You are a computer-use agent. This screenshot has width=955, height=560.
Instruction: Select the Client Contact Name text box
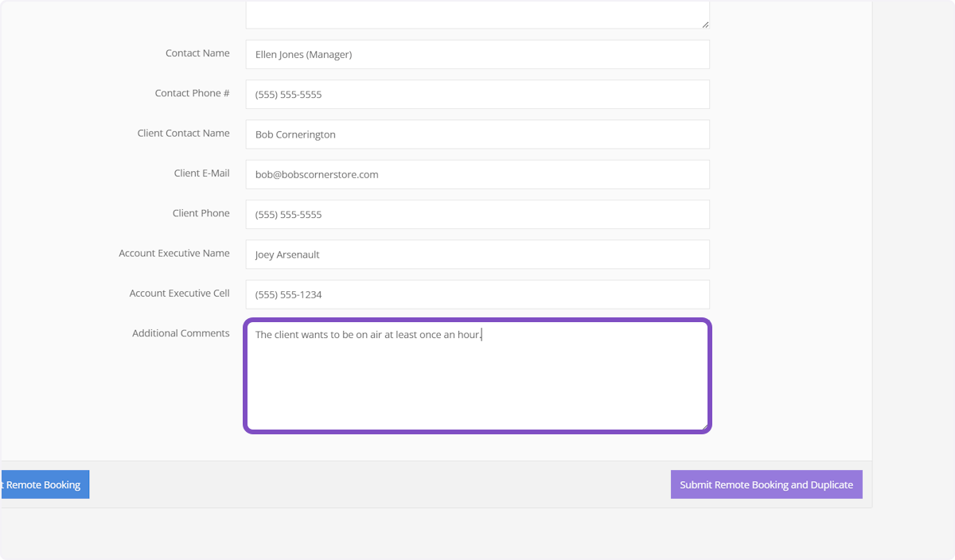tap(477, 134)
